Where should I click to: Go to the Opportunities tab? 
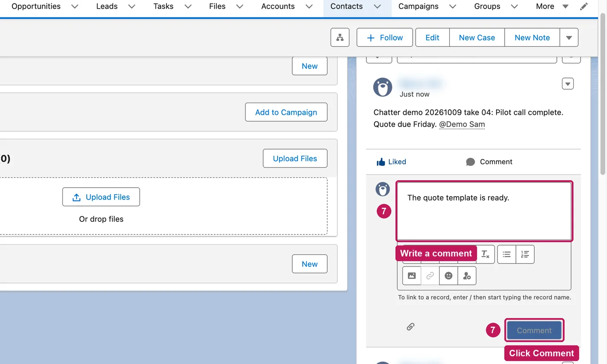[x=36, y=6]
